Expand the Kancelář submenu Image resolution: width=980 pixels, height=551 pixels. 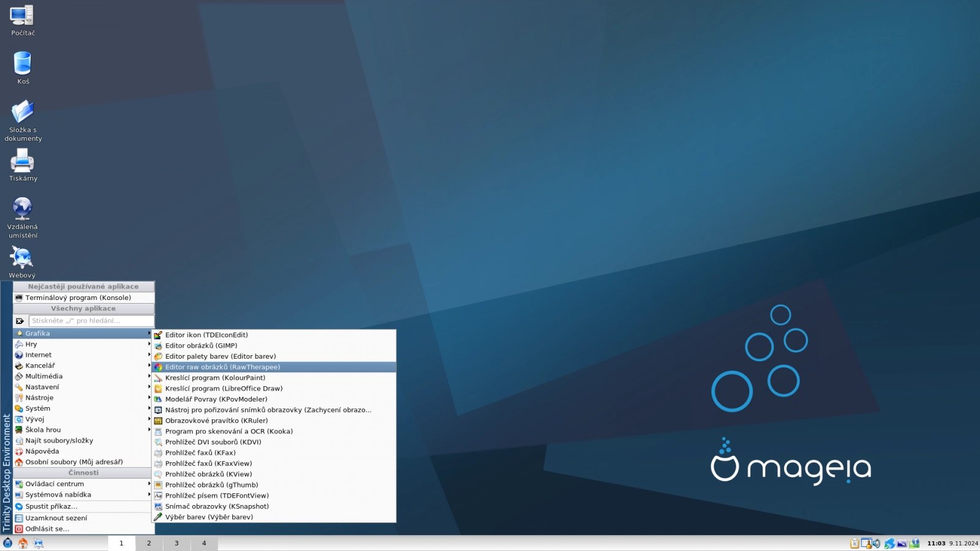[83, 365]
